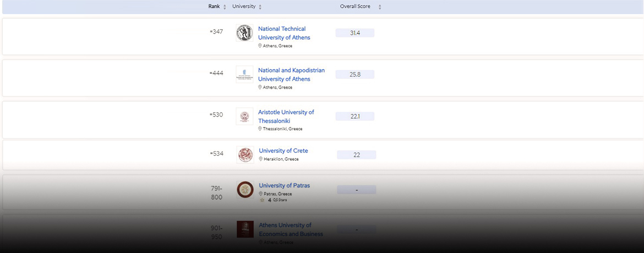Viewport: 644px width, 253px height.
Task: Click Aristotle University of Thessaloniki logo
Action: pos(245,116)
